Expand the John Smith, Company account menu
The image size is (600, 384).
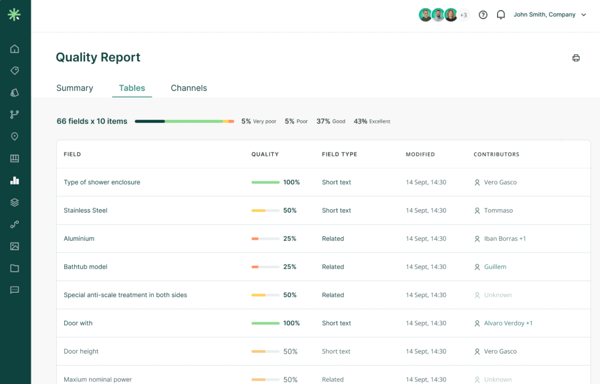point(550,15)
